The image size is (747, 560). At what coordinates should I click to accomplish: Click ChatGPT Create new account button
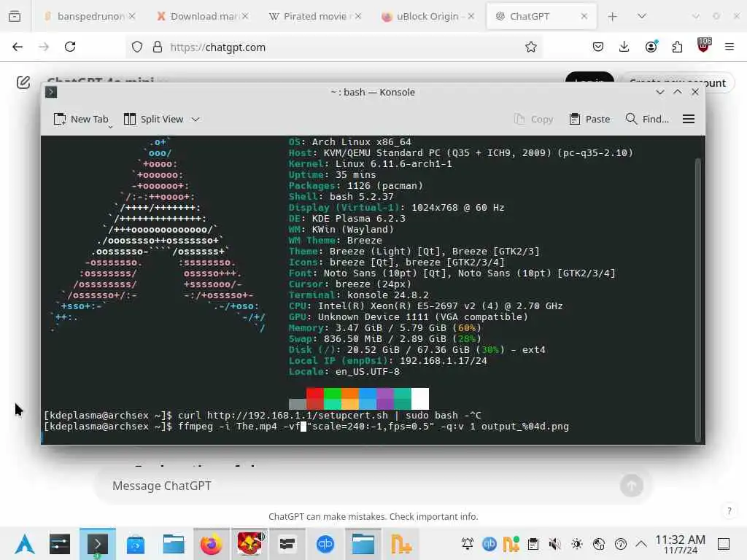[x=678, y=82]
